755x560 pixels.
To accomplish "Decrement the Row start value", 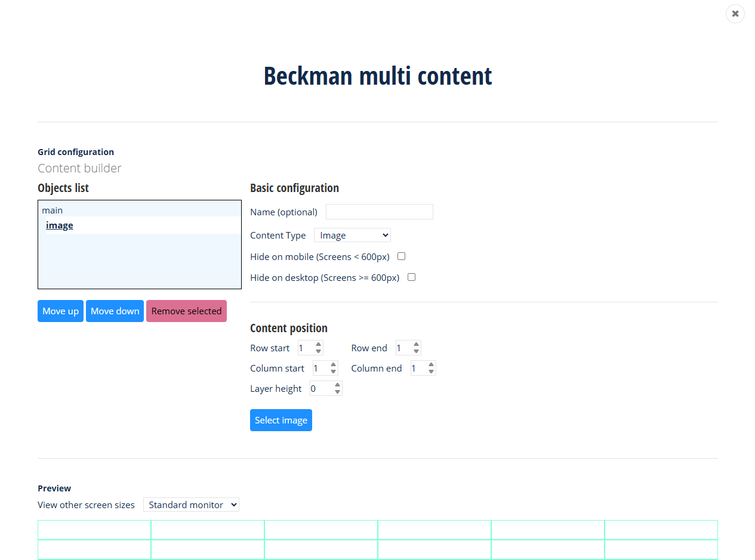I will [319, 351].
